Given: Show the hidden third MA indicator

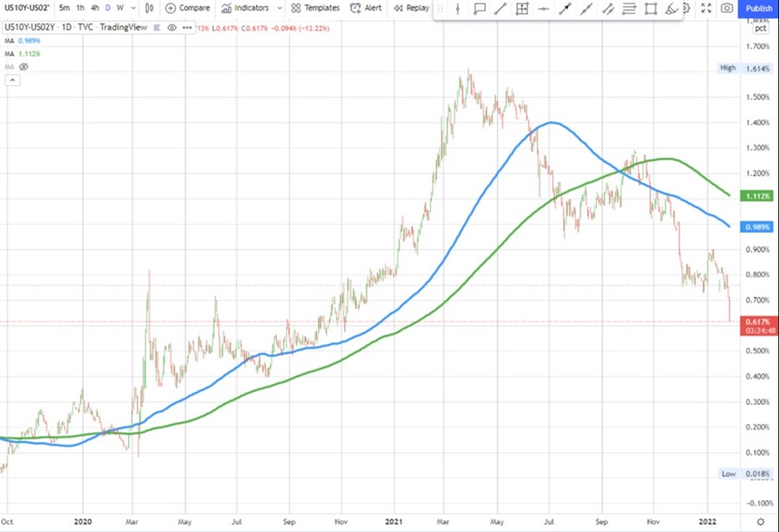Looking at the screenshot, I should (24, 66).
